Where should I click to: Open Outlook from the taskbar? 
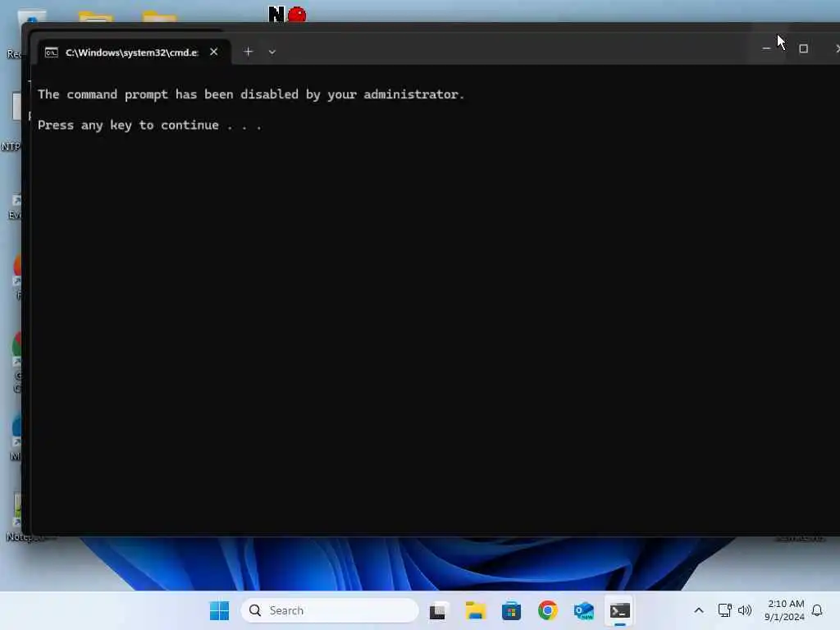[x=583, y=610]
